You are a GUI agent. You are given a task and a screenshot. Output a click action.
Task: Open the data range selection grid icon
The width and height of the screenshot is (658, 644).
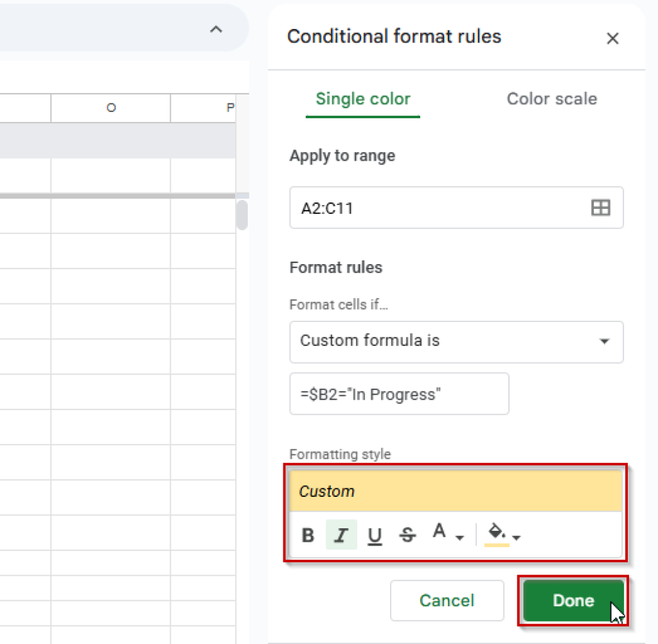click(601, 208)
